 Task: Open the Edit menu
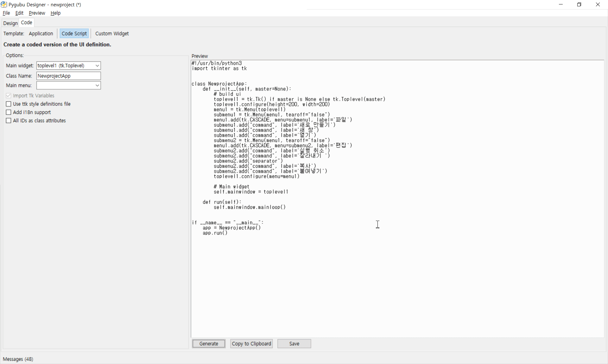[x=19, y=13]
